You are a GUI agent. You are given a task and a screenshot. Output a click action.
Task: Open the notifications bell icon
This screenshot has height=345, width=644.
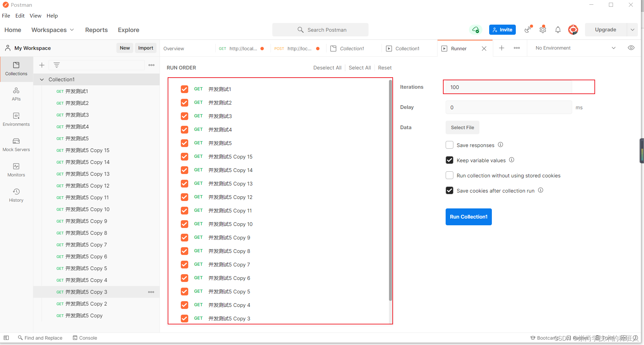558,30
